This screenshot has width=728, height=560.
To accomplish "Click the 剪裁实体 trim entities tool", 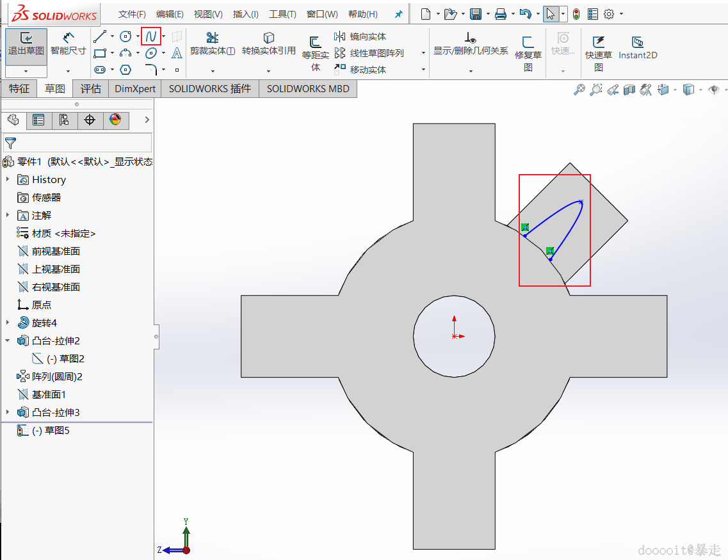I will [x=213, y=44].
